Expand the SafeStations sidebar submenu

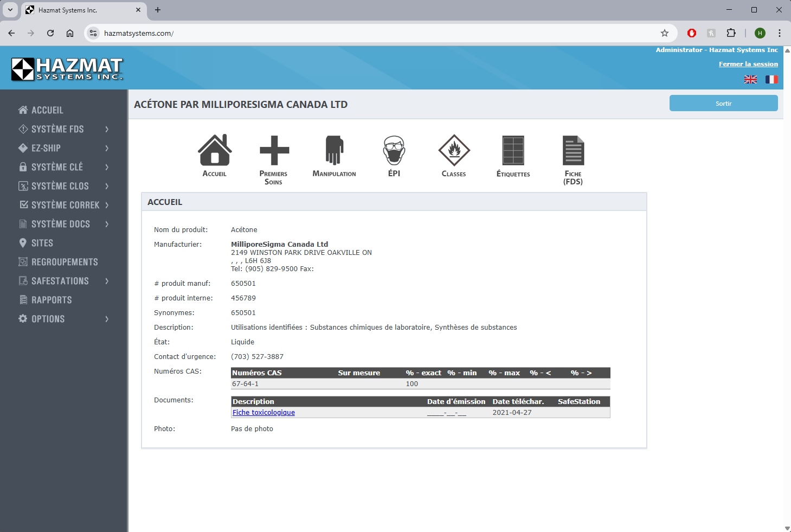point(60,281)
